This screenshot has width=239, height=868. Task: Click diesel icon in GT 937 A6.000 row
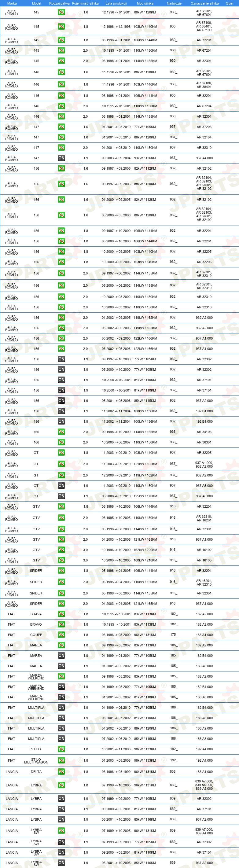(x=61, y=496)
